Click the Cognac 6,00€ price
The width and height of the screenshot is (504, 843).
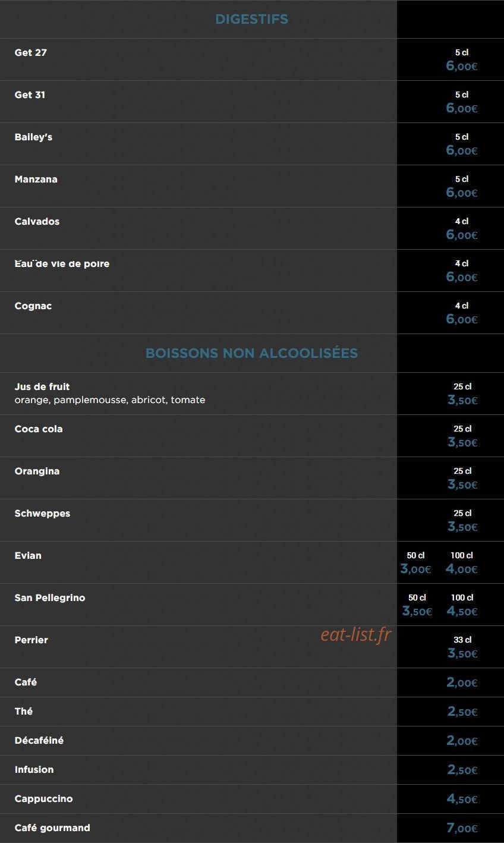462,319
